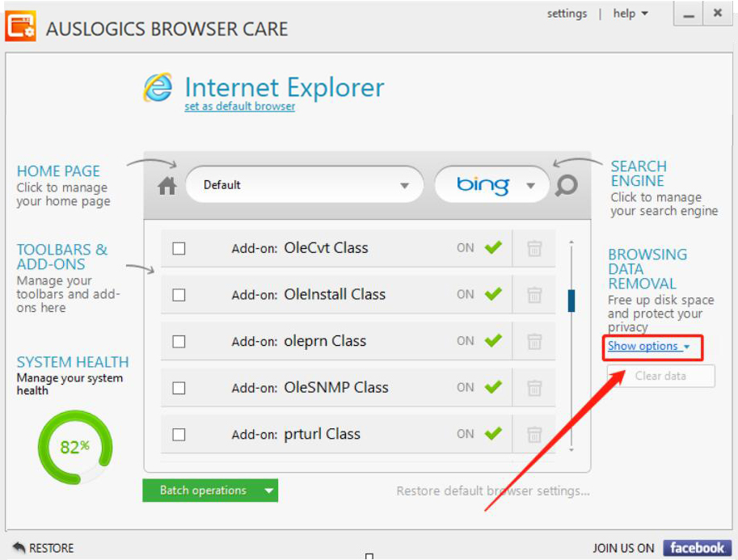Click the add-ons list scroll down arrow
This screenshot has width=738, height=560.
tap(571, 450)
